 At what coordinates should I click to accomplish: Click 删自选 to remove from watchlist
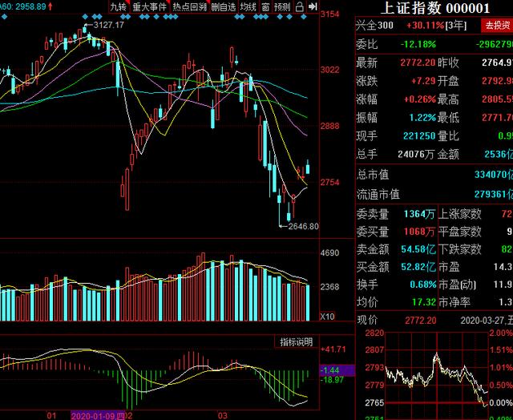click(x=223, y=6)
